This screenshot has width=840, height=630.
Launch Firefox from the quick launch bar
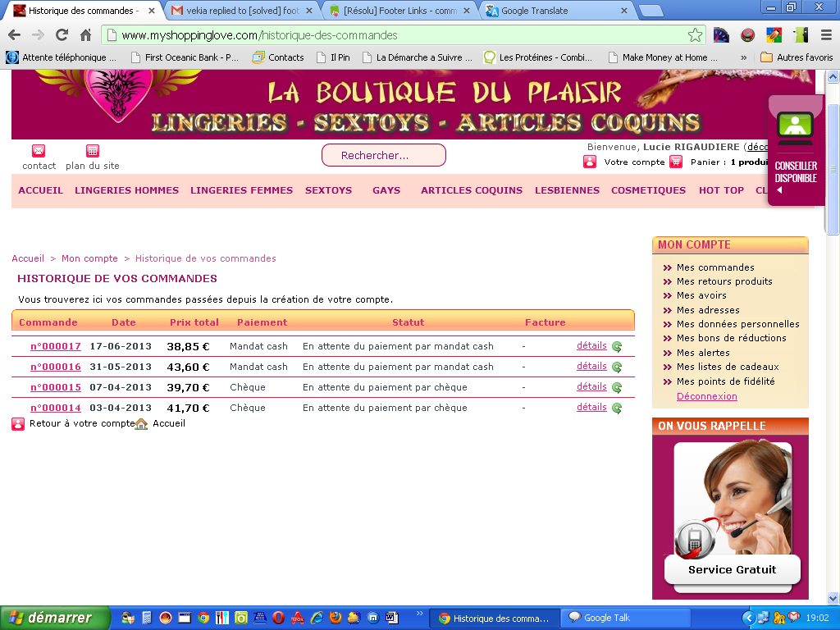(x=336, y=618)
